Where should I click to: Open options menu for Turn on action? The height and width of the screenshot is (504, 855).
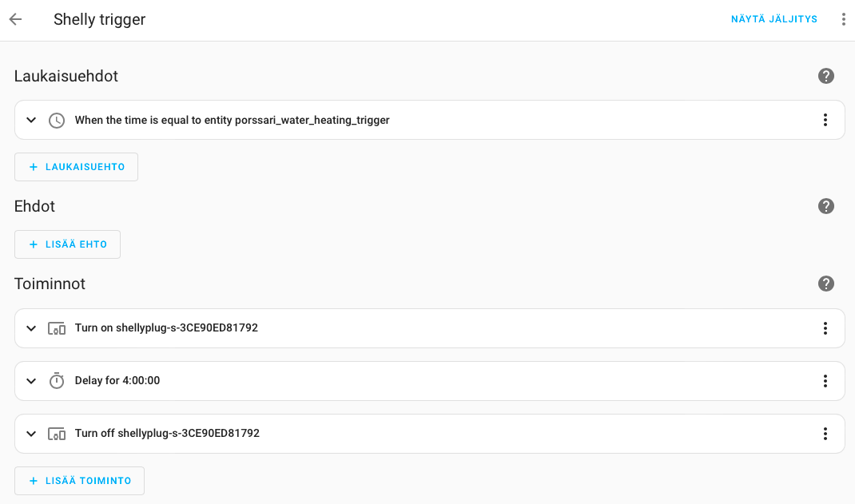click(825, 328)
